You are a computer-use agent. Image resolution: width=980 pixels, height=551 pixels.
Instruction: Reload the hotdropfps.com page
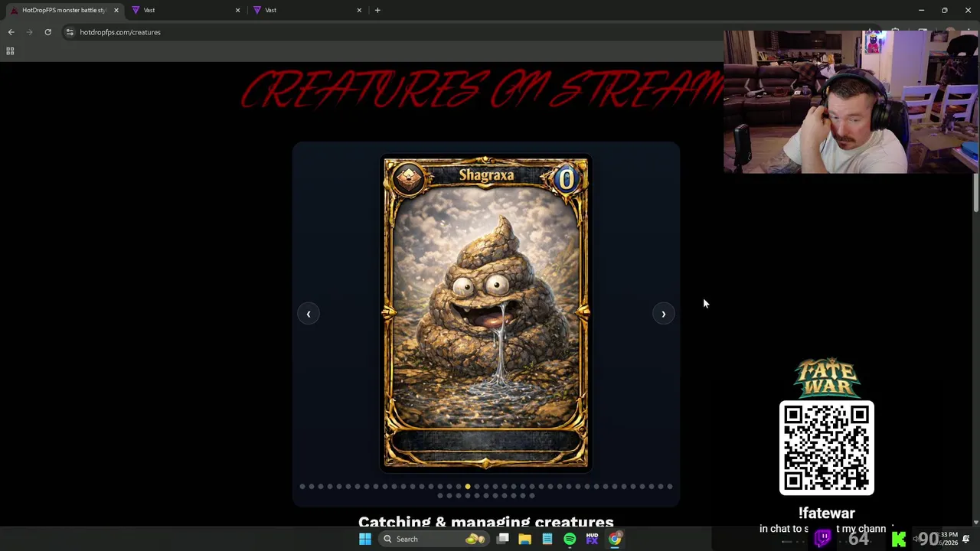(x=47, y=32)
